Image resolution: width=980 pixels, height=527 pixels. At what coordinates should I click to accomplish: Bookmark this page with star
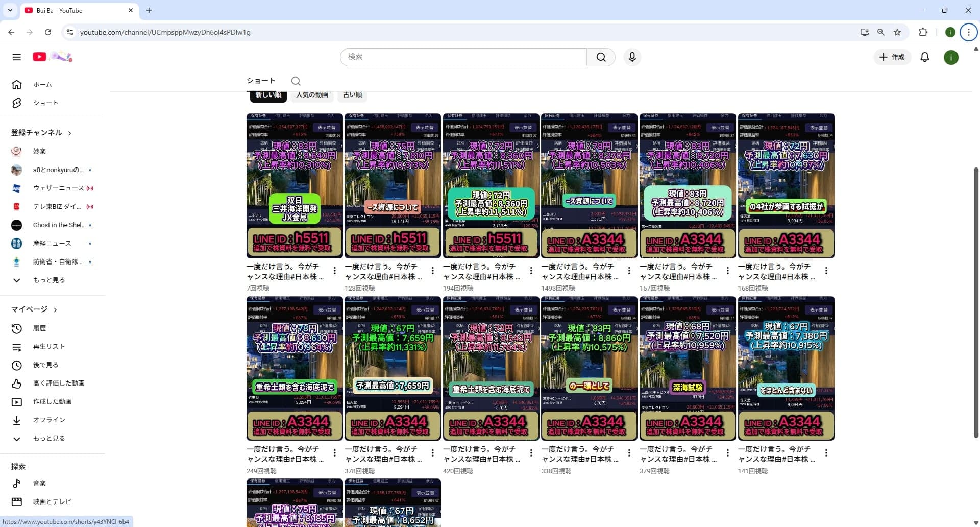[x=897, y=32]
